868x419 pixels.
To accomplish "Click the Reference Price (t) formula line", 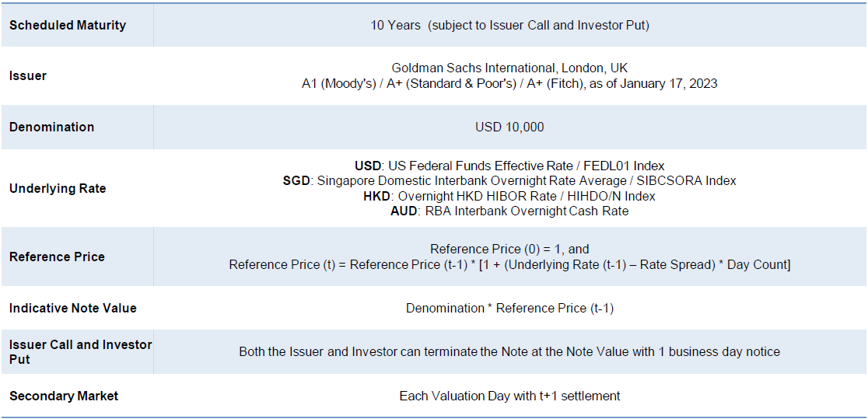I will click(509, 264).
